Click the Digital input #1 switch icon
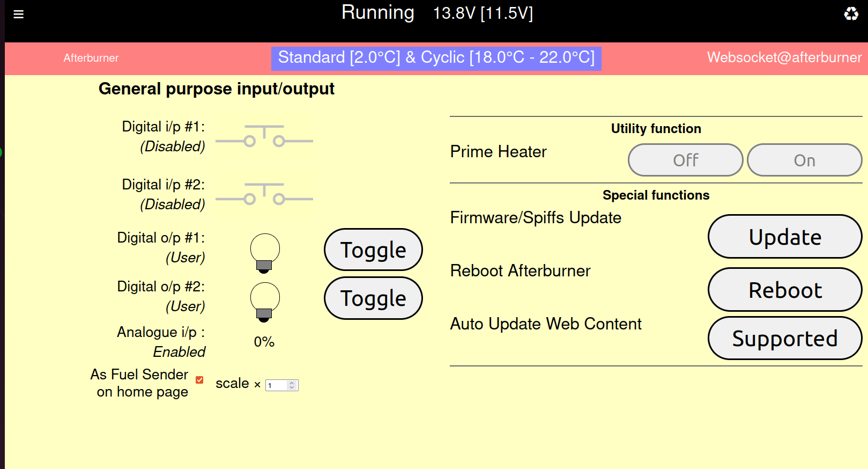Screen dimensions: 868x469 coord(264,137)
